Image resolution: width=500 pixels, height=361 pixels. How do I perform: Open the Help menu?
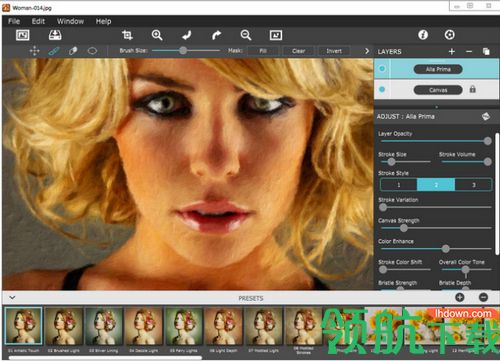pos(103,21)
